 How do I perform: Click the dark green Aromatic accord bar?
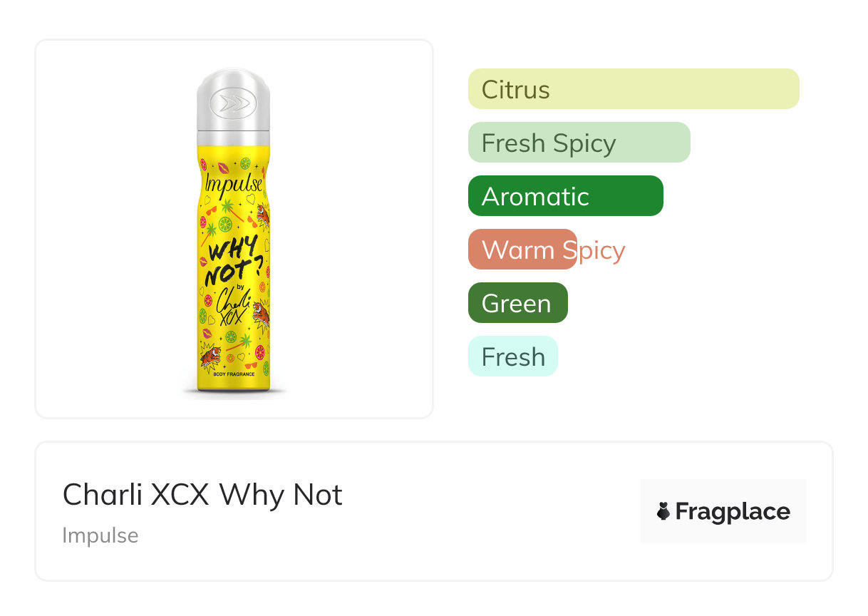click(565, 196)
